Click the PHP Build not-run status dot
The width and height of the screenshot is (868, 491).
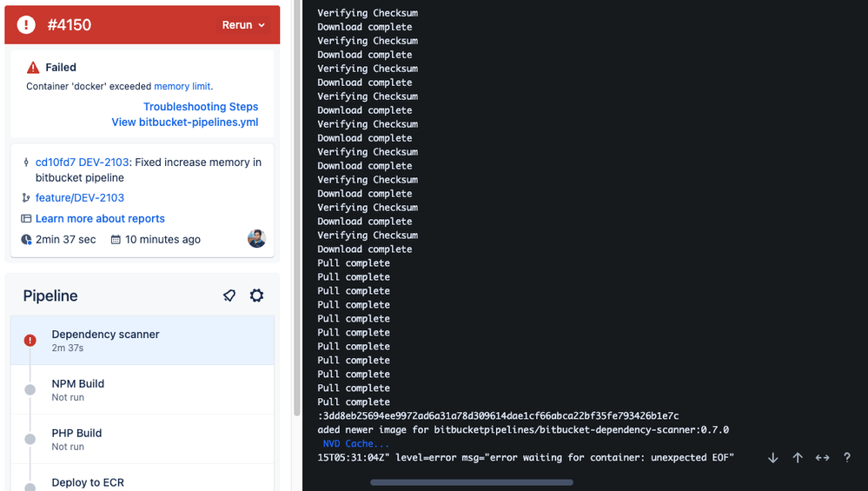(30, 439)
